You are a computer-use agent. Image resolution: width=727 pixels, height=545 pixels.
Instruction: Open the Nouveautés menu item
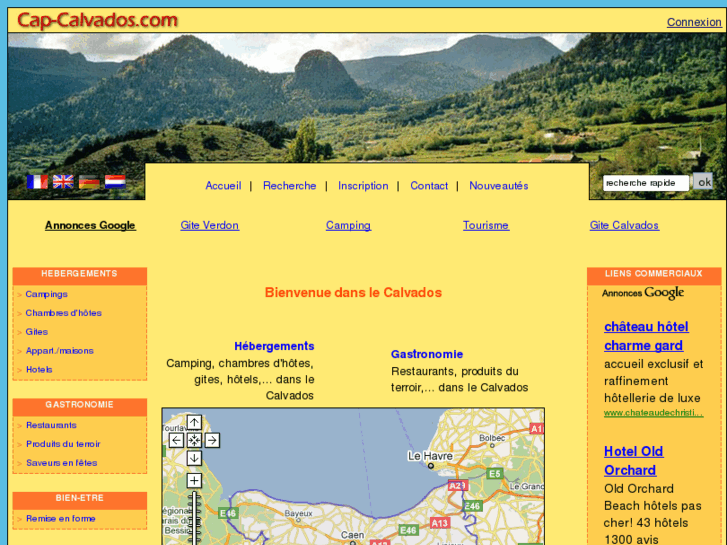pyautogui.click(x=498, y=186)
